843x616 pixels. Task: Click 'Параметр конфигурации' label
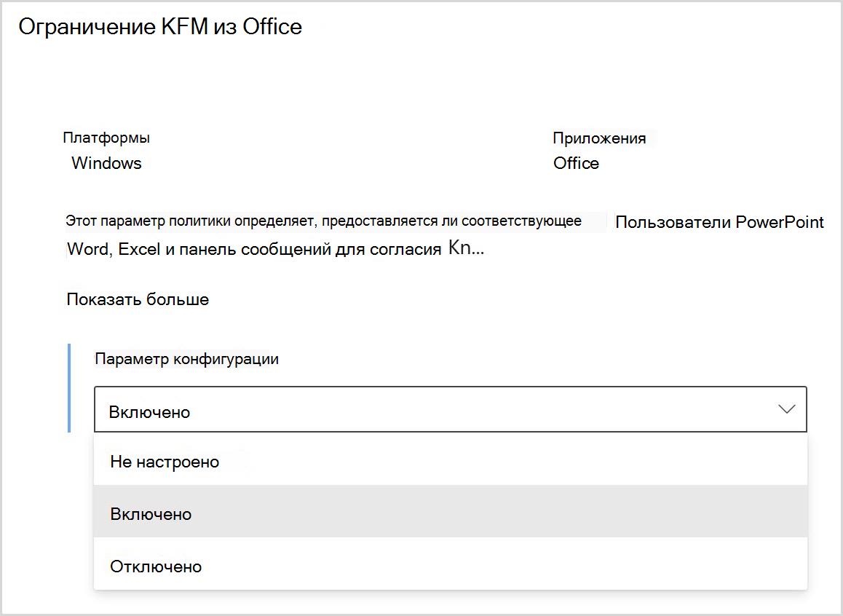pyautogui.click(x=186, y=358)
